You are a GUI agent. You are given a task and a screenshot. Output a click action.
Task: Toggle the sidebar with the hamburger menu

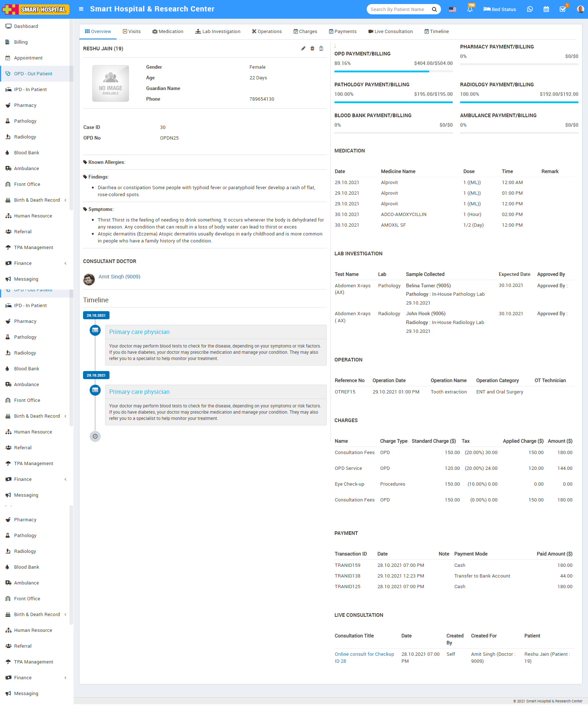[x=81, y=9]
